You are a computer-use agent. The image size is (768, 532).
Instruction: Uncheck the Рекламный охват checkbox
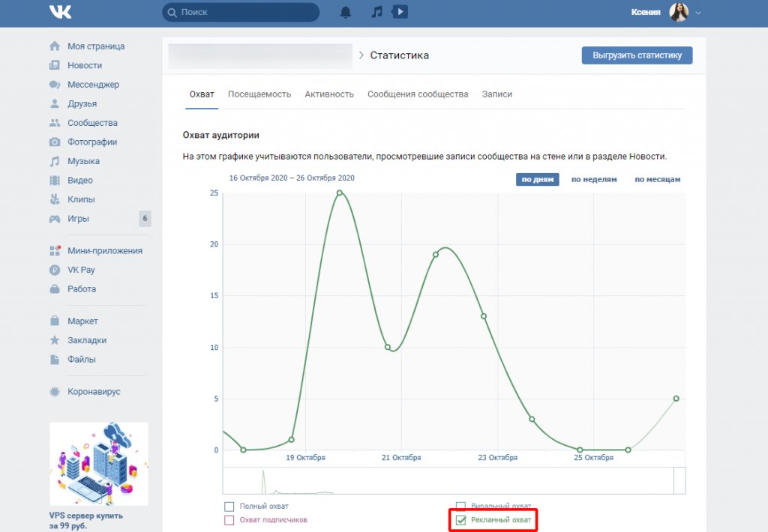461,520
